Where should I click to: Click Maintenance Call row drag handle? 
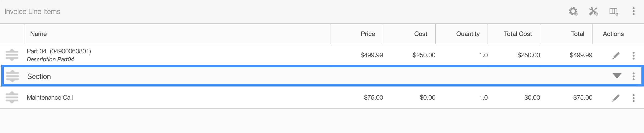pyautogui.click(x=12, y=98)
